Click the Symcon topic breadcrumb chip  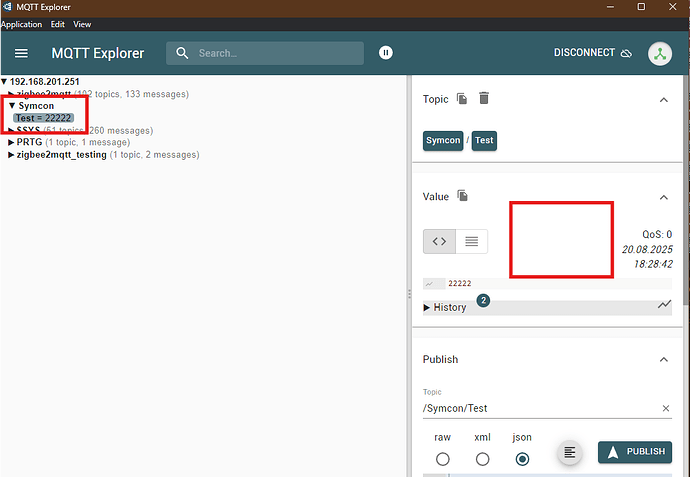pyautogui.click(x=443, y=140)
